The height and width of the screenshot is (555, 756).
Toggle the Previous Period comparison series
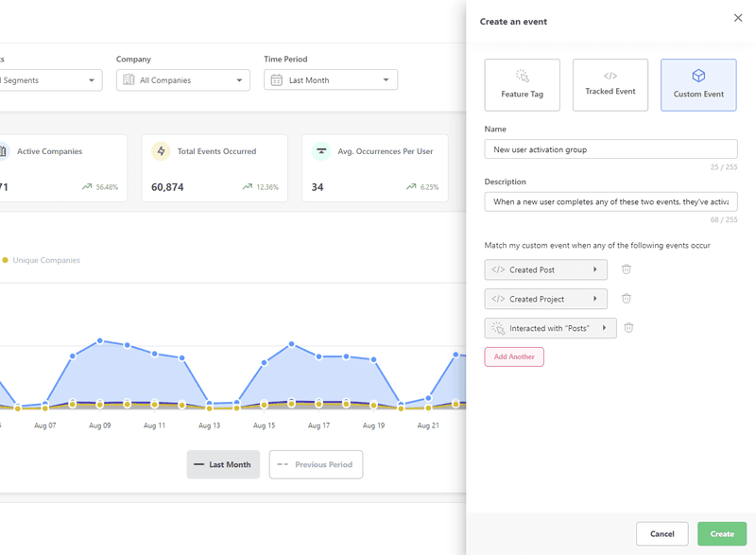point(316,464)
